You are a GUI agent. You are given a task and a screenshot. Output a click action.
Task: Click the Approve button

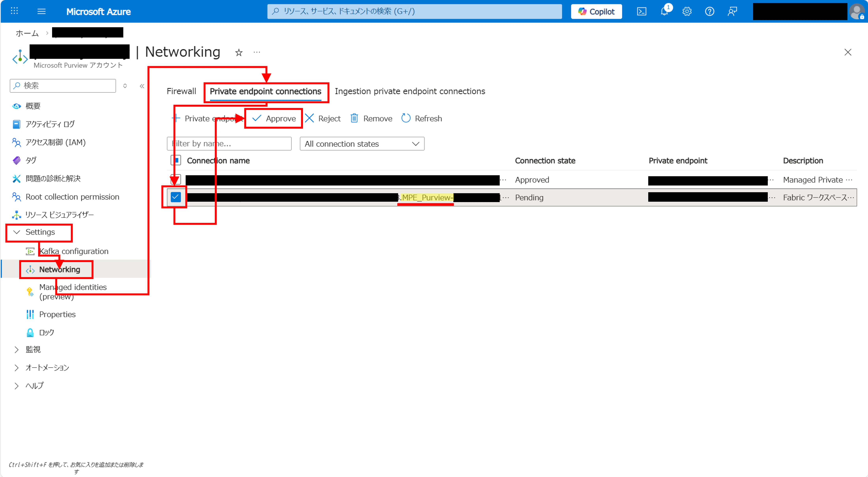pos(274,118)
